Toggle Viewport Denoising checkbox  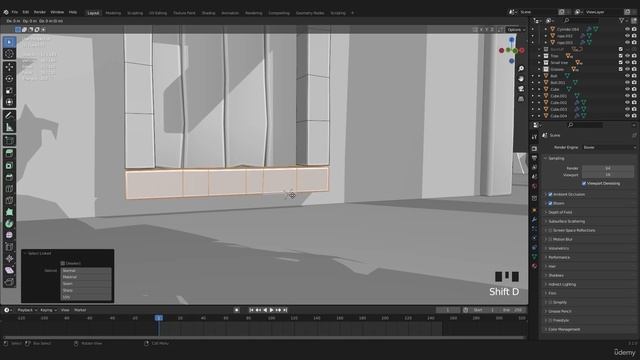584,184
